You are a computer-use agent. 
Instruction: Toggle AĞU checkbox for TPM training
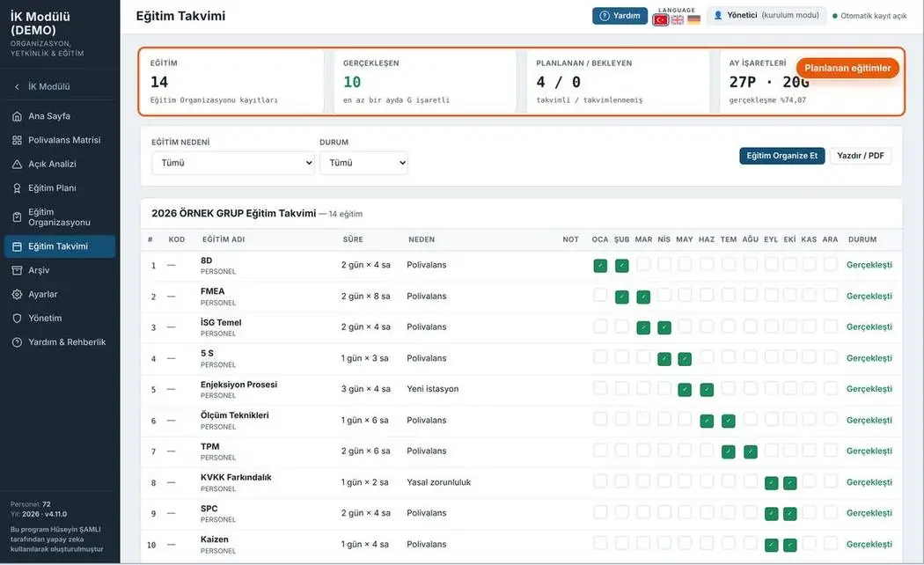(750, 451)
